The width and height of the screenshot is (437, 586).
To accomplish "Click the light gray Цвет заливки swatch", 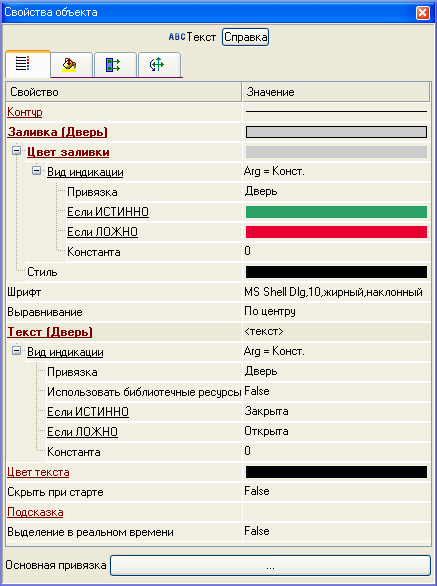I will click(336, 152).
